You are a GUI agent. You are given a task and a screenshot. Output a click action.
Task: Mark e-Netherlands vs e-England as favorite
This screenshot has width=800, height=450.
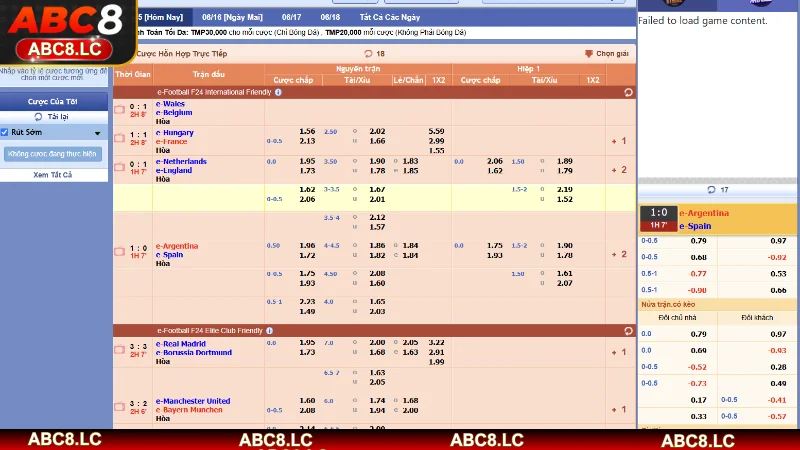click(119, 167)
